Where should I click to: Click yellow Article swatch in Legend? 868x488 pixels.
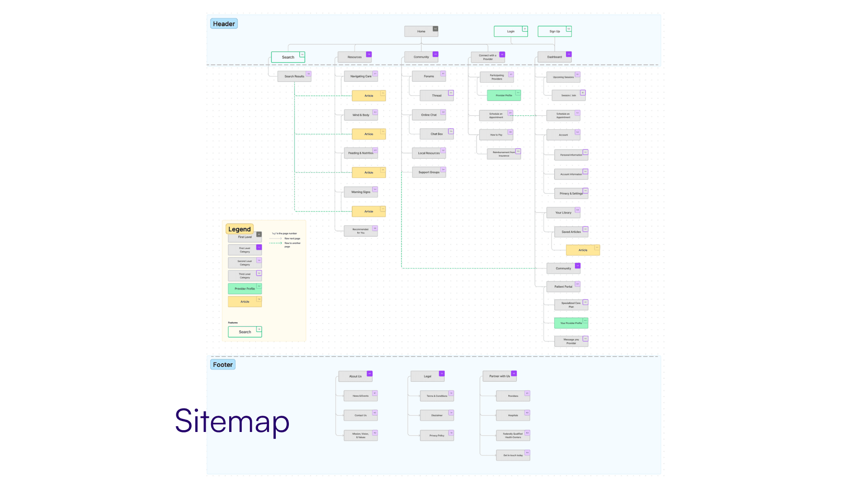(x=245, y=301)
